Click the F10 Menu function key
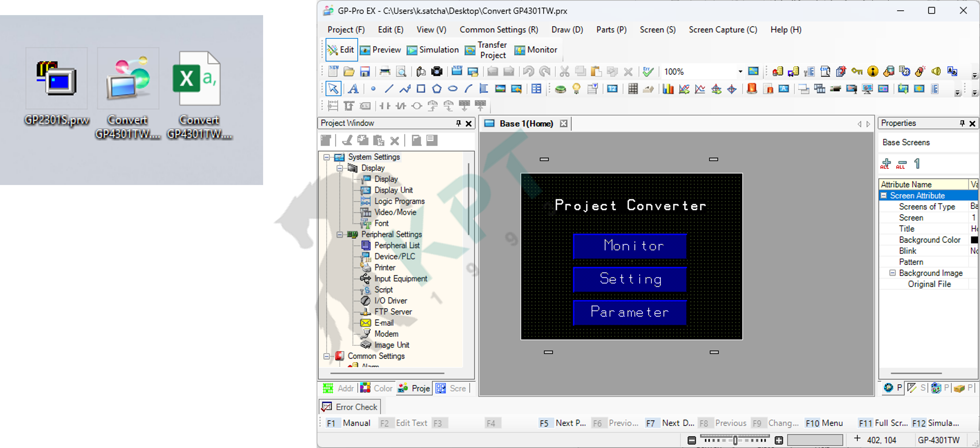The image size is (980, 448). (824, 423)
